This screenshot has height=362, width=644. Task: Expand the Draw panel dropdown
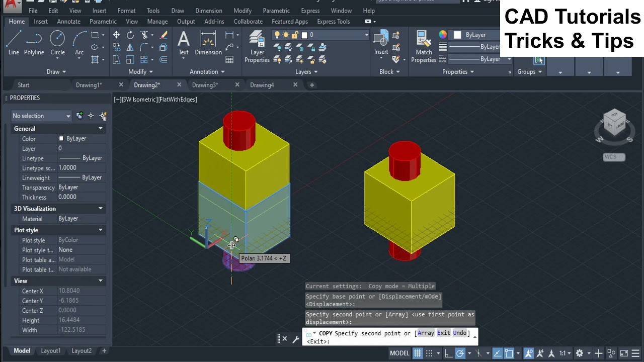click(x=56, y=72)
